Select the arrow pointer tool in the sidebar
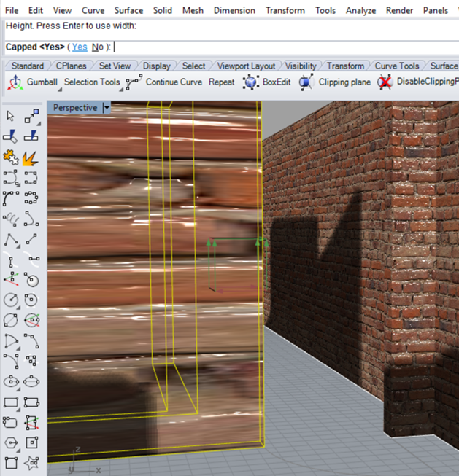459x476 pixels. tap(11, 117)
